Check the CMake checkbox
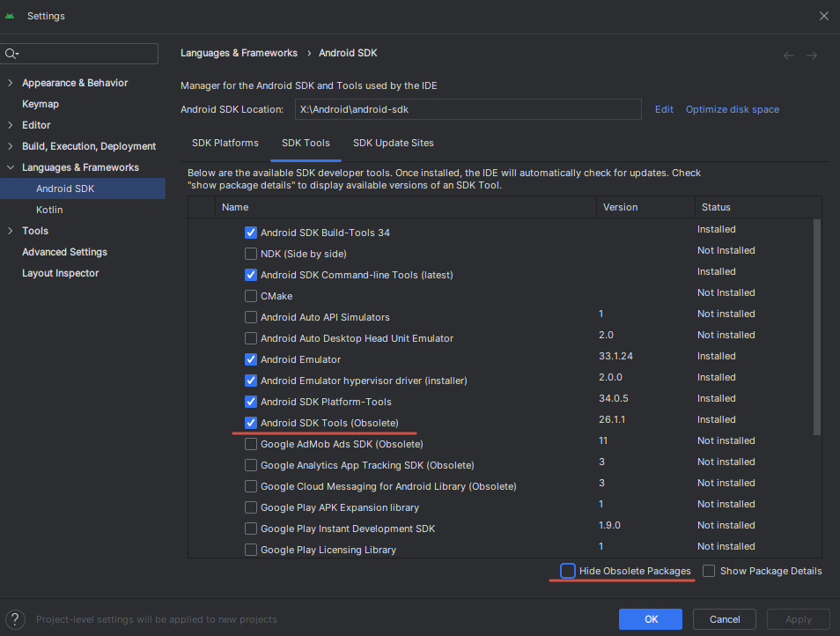 coord(251,296)
